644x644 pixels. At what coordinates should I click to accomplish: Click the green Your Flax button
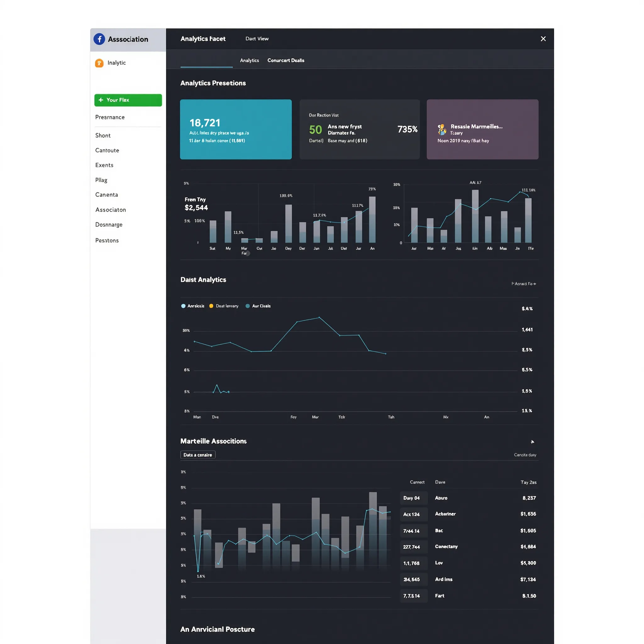[128, 100]
